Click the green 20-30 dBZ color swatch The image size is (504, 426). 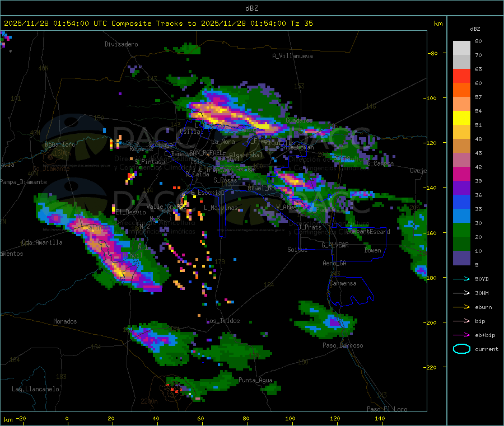pyautogui.click(x=461, y=230)
